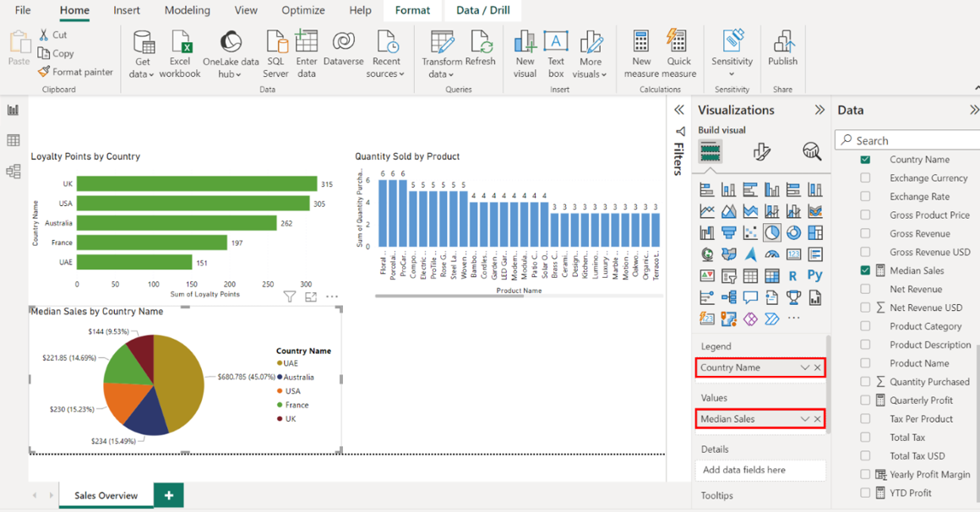The image size is (980, 512).
Task: Insert a Text box
Action: [x=555, y=42]
